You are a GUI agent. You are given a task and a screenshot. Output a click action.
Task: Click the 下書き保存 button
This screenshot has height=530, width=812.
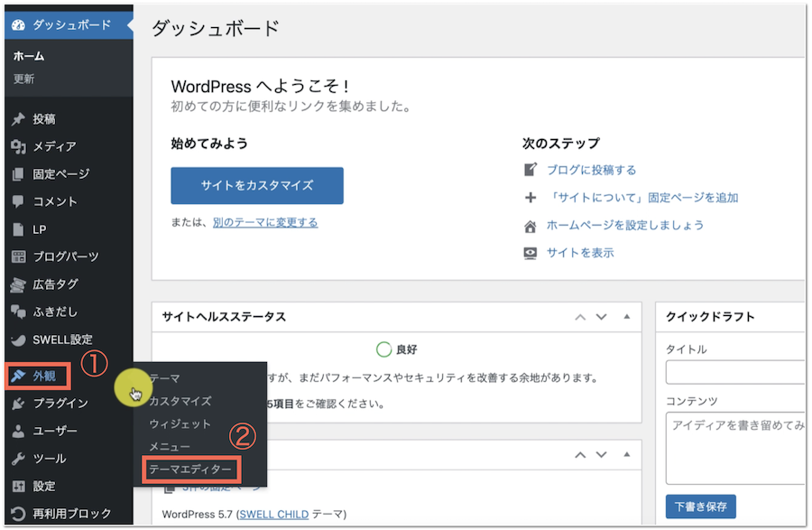tap(700, 506)
